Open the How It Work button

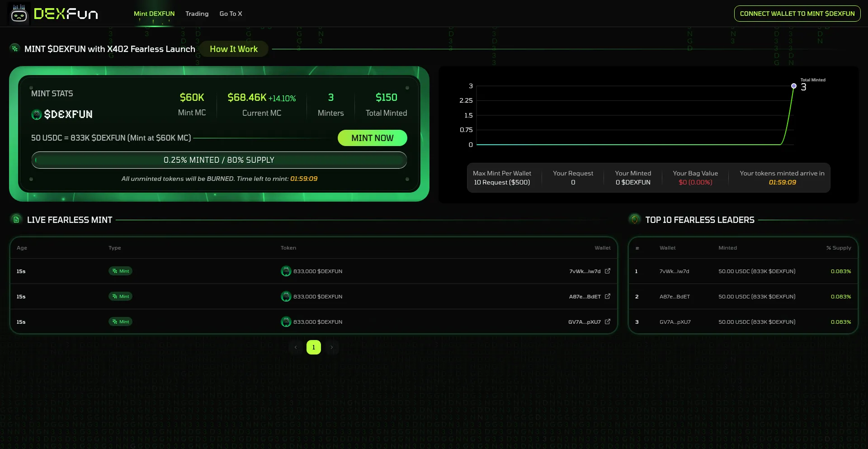click(x=234, y=49)
